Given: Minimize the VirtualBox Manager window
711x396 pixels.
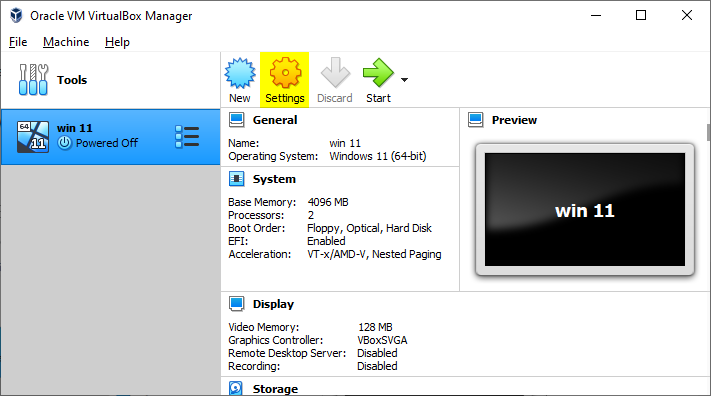Looking at the screenshot, I should click(596, 15).
